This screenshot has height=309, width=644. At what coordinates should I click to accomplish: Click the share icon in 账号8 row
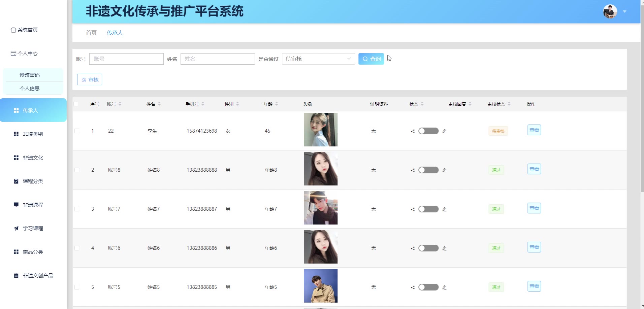click(413, 170)
